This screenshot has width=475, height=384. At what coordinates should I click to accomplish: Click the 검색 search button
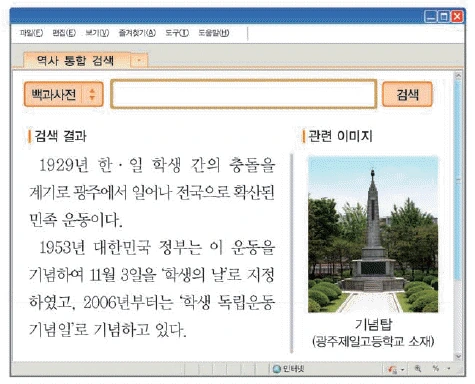tap(407, 94)
